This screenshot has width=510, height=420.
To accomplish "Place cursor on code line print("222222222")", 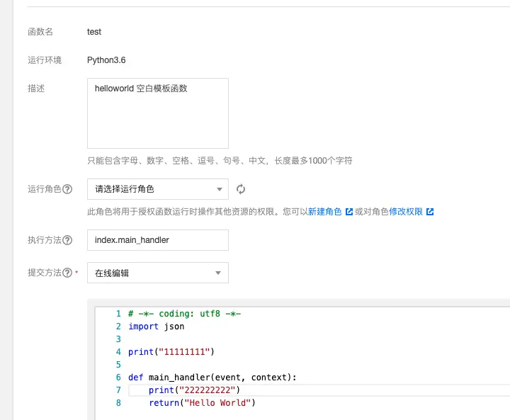I will coord(194,390).
